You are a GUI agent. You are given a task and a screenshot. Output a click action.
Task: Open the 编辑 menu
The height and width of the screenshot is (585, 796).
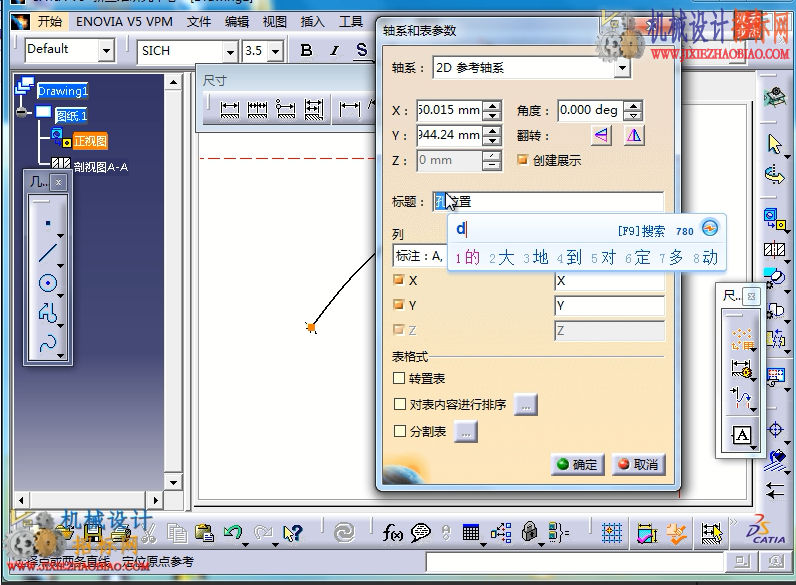[237, 21]
